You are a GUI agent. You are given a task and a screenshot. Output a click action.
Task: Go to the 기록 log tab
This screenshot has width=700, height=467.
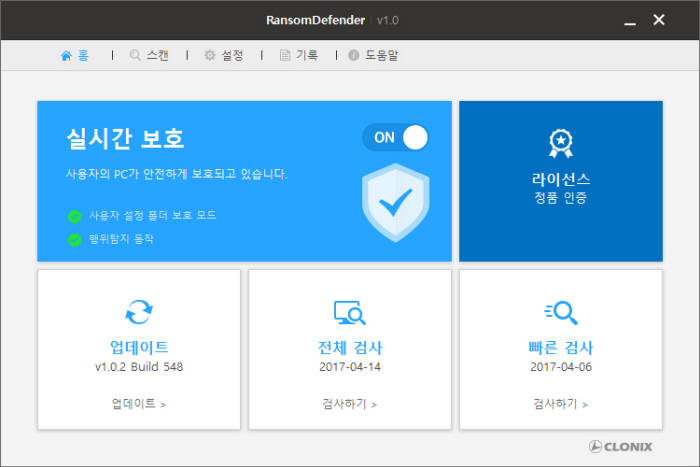click(x=299, y=55)
